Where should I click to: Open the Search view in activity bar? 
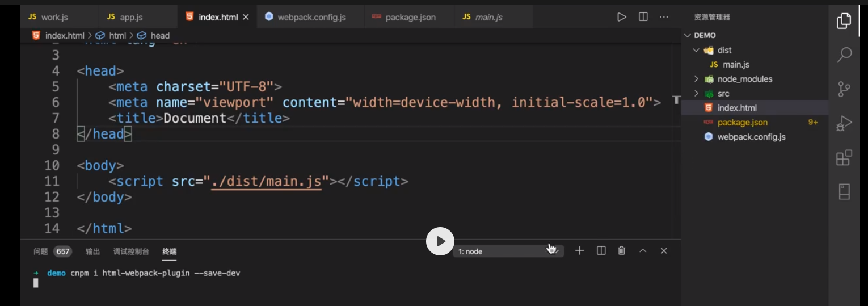(x=844, y=55)
